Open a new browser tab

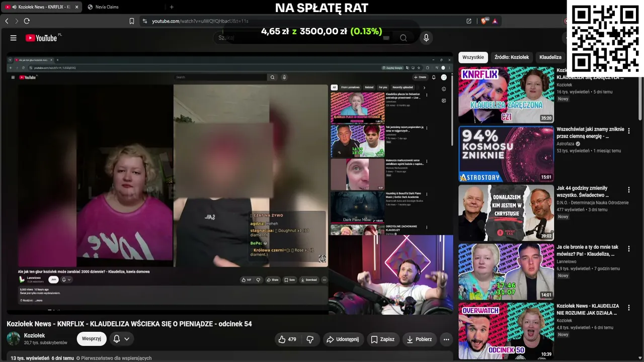[172, 7]
